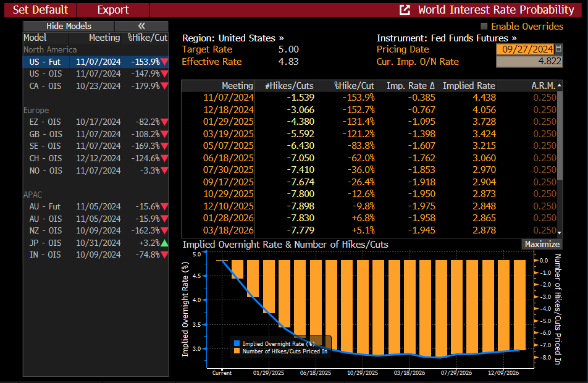Click the red down arrow on US - Fut row
Viewport: 588px width, 383px height.
164,62
